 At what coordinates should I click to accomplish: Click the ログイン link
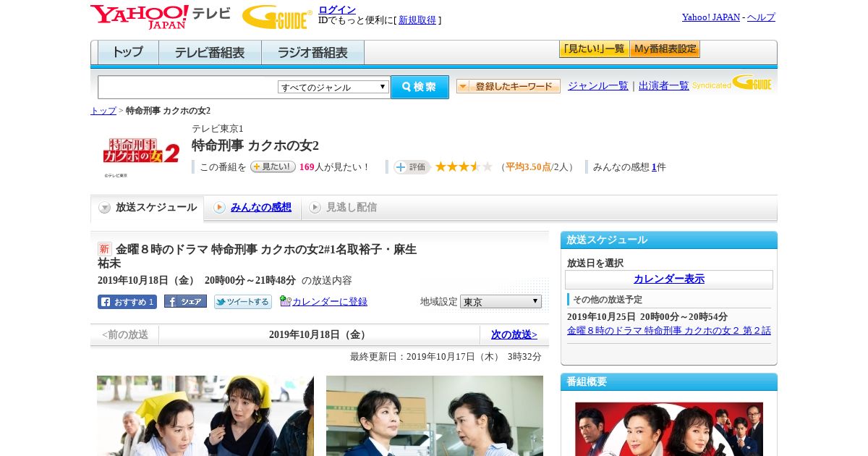click(x=337, y=9)
